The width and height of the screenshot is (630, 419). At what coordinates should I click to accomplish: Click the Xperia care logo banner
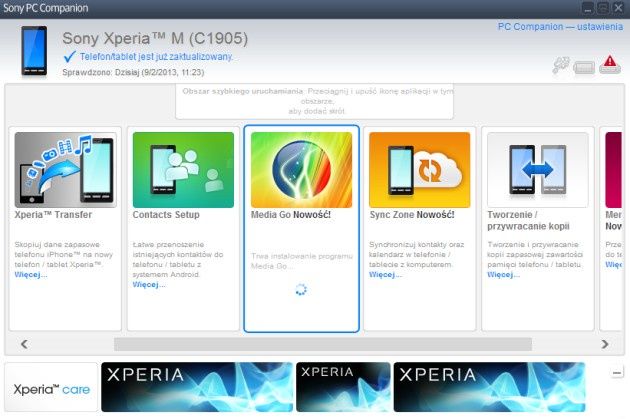coord(51,387)
